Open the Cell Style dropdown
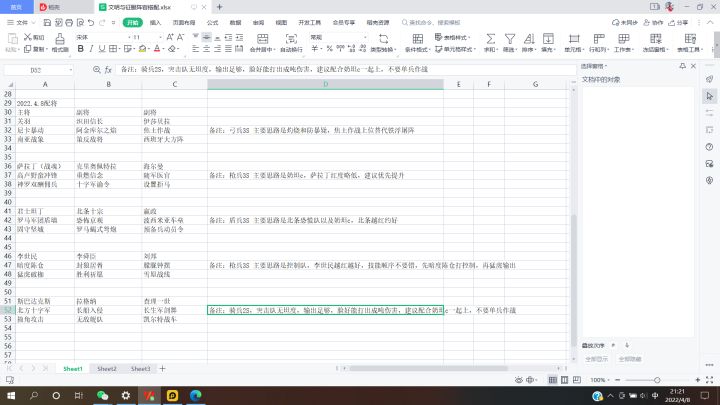The width and height of the screenshot is (720, 405). (x=456, y=49)
